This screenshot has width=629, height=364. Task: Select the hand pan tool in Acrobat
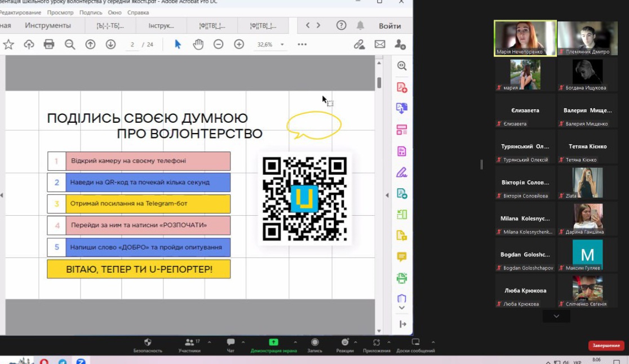[198, 45]
